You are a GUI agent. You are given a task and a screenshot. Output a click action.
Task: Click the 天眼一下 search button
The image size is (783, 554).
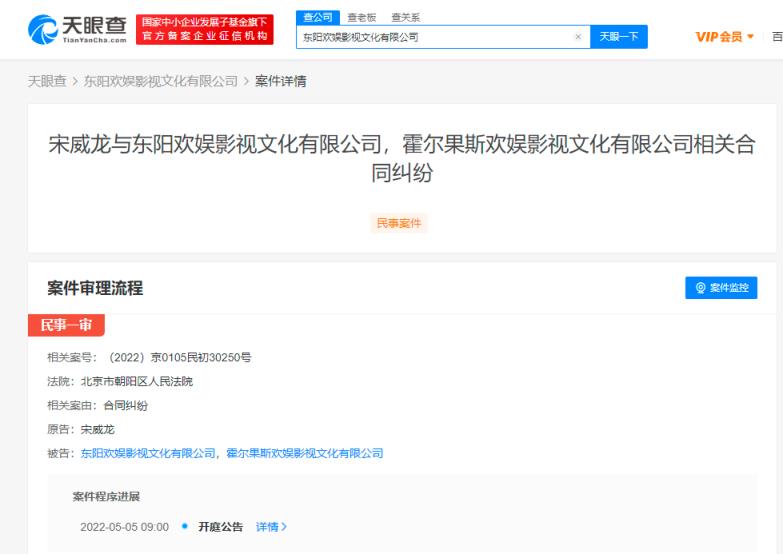pyautogui.click(x=619, y=37)
